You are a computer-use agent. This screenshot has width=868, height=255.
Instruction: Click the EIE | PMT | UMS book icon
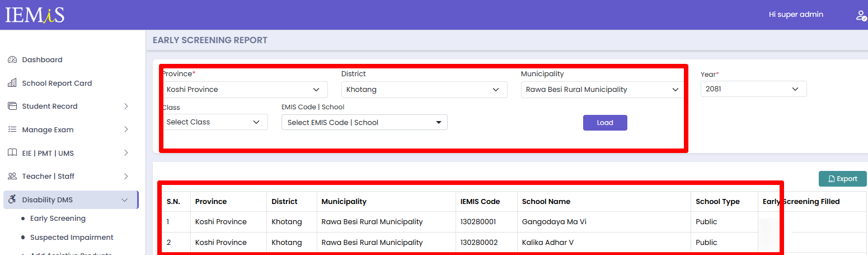[12, 153]
